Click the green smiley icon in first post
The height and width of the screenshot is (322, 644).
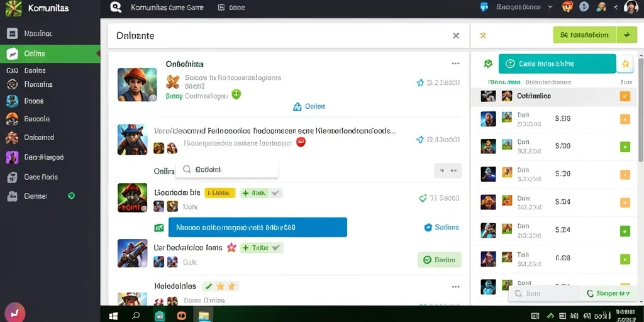[x=236, y=94]
